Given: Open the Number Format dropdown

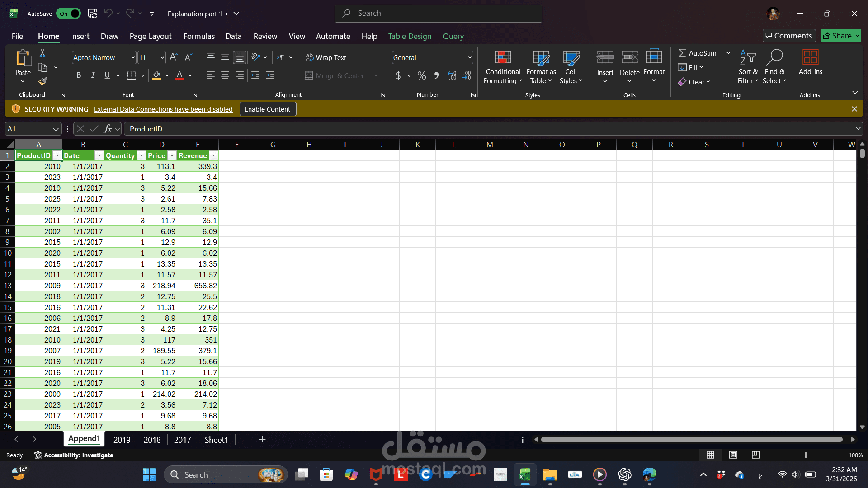Looking at the screenshot, I should click(469, 57).
